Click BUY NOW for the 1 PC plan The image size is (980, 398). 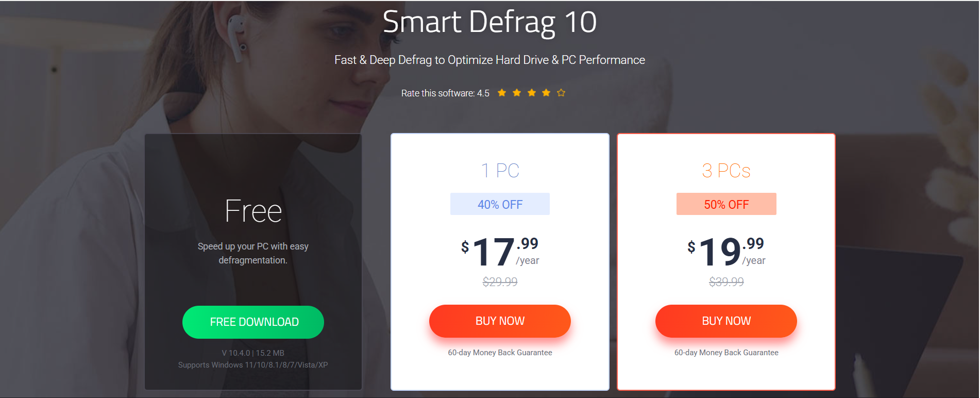point(500,321)
